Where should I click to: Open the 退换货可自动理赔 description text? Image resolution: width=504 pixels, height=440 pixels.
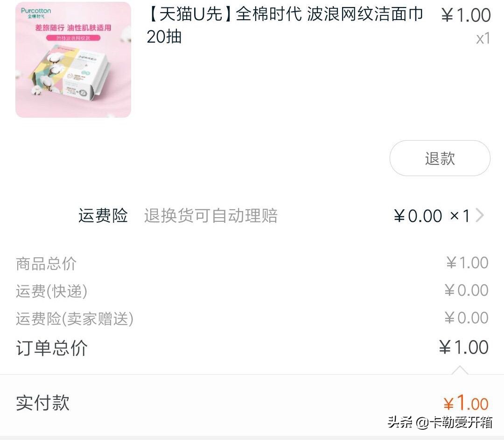(212, 215)
